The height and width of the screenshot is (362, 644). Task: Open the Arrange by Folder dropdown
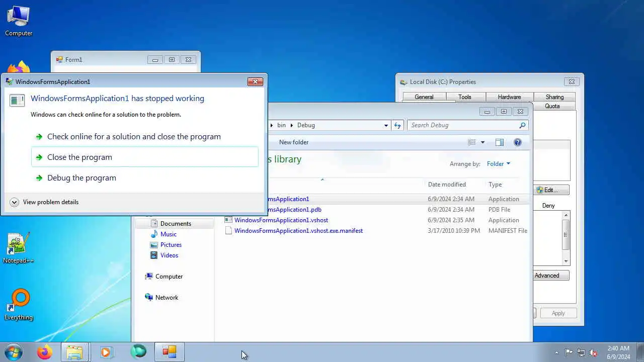(x=498, y=164)
